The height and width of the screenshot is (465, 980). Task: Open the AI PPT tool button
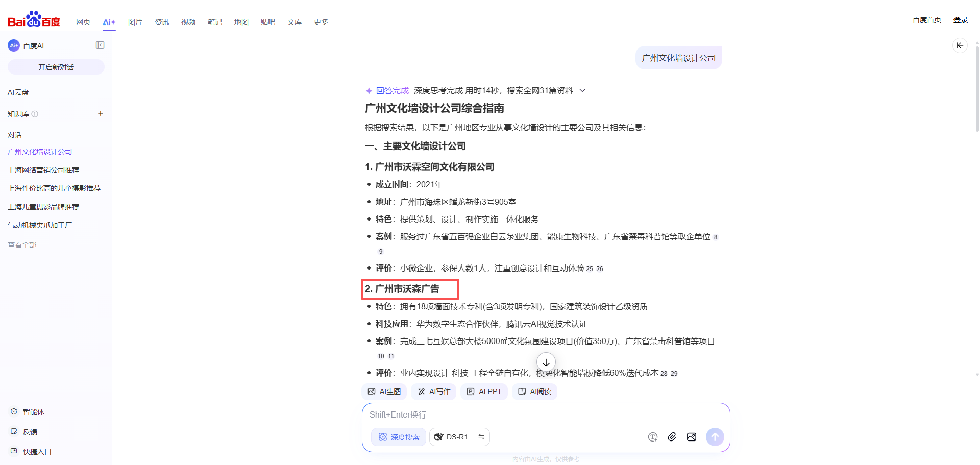[x=484, y=391]
